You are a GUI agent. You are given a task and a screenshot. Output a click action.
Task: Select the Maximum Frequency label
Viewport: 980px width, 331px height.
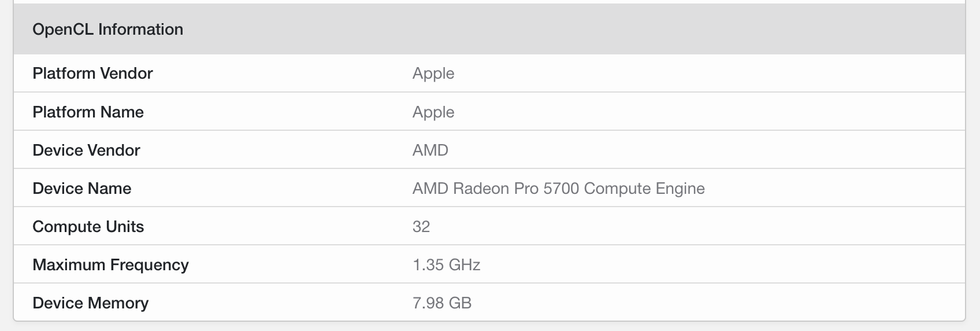tap(111, 265)
